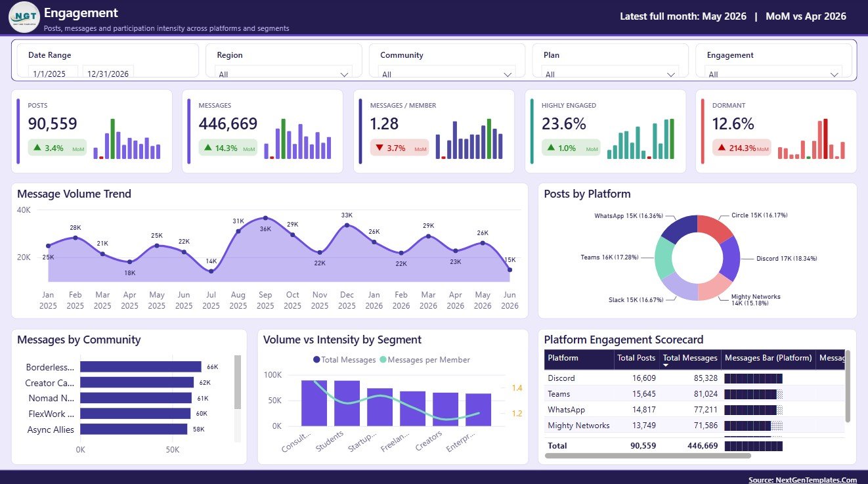868x484 pixels.
Task: Click the Creators segment column
Action: coord(445,410)
